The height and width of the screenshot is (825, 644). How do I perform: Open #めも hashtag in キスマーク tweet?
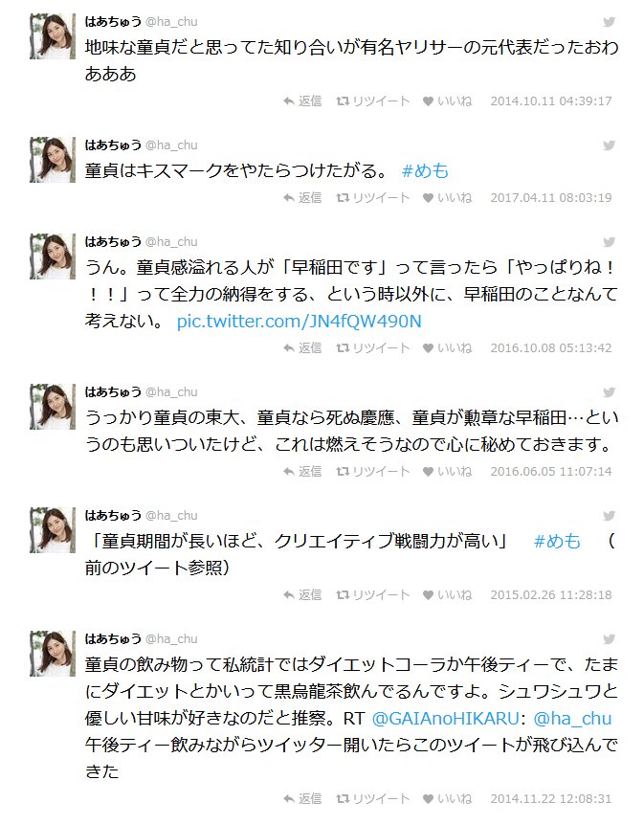(425, 171)
